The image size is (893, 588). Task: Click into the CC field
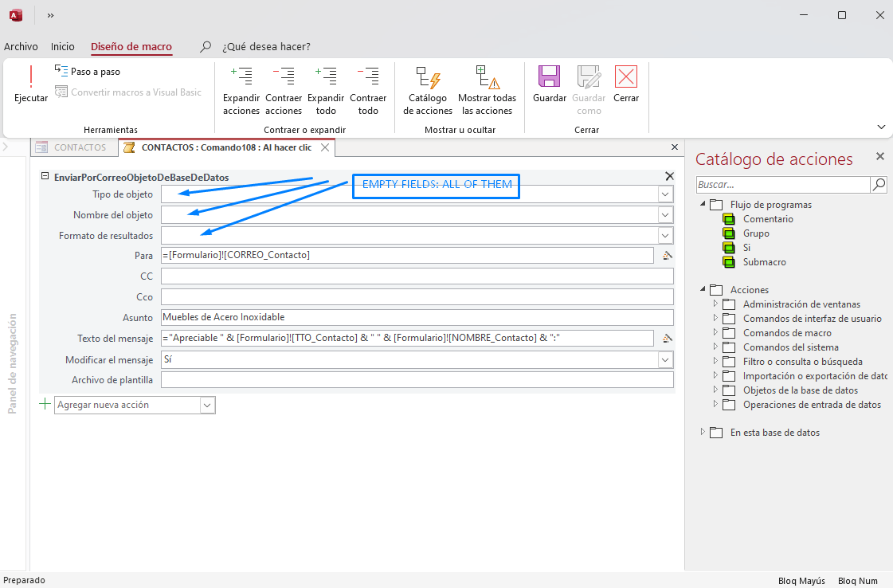[x=417, y=276]
